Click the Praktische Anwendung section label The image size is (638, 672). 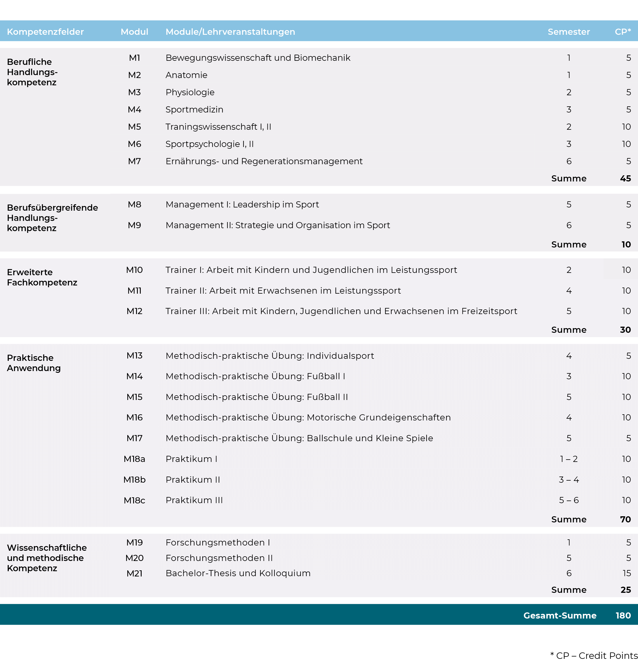(x=34, y=363)
